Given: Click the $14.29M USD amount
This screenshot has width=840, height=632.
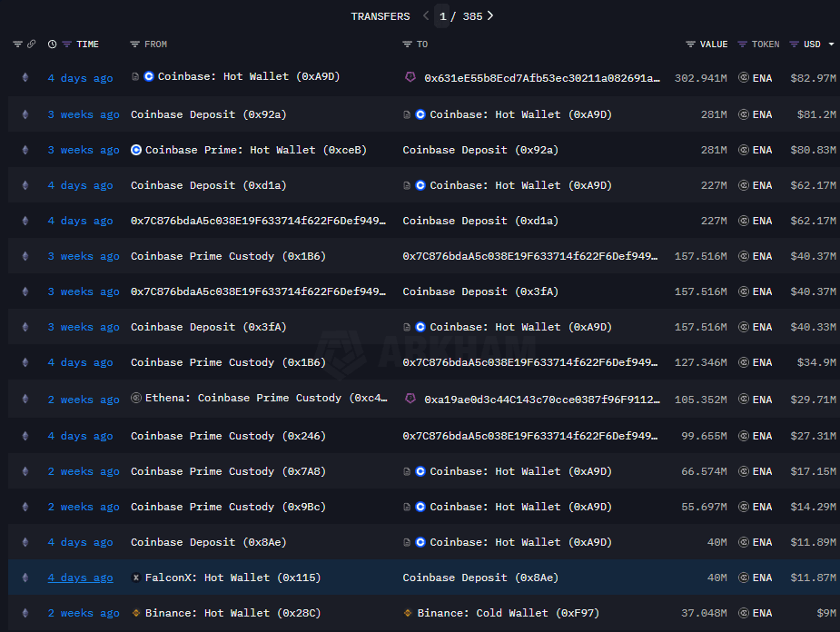Looking at the screenshot, I should [x=813, y=507].
